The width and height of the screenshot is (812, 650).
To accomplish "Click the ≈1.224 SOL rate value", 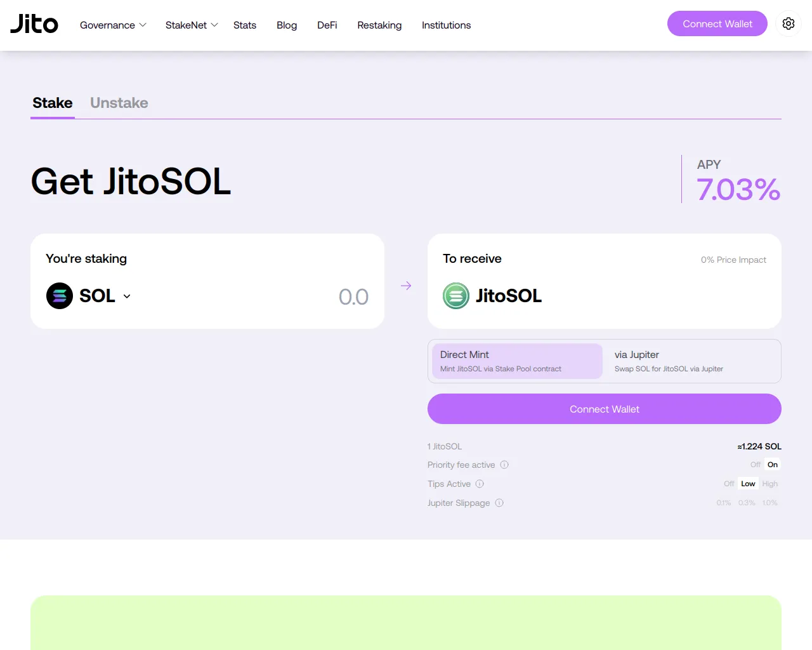I will pos(759,446).
